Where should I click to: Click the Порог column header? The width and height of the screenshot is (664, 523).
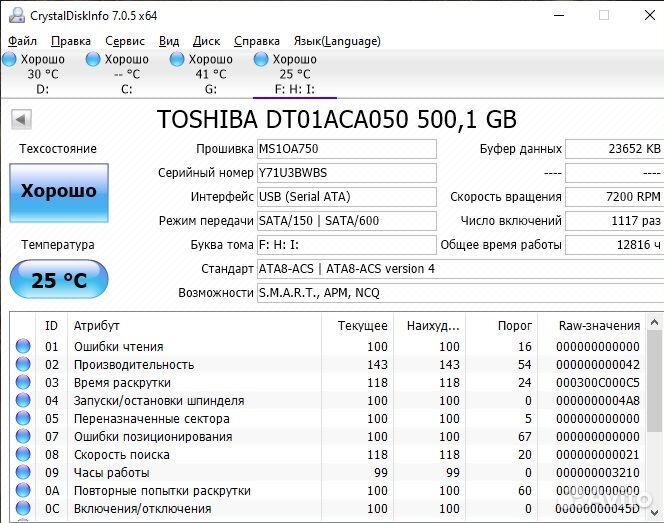click(x=501, y=326)
